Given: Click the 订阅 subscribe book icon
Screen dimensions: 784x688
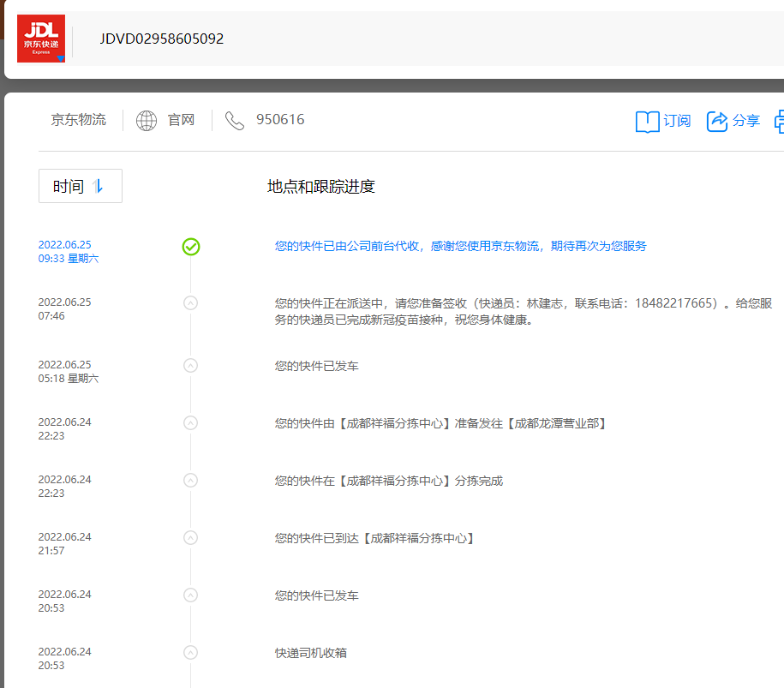Looking at the screenshot, I should click(x=648, y=122).
